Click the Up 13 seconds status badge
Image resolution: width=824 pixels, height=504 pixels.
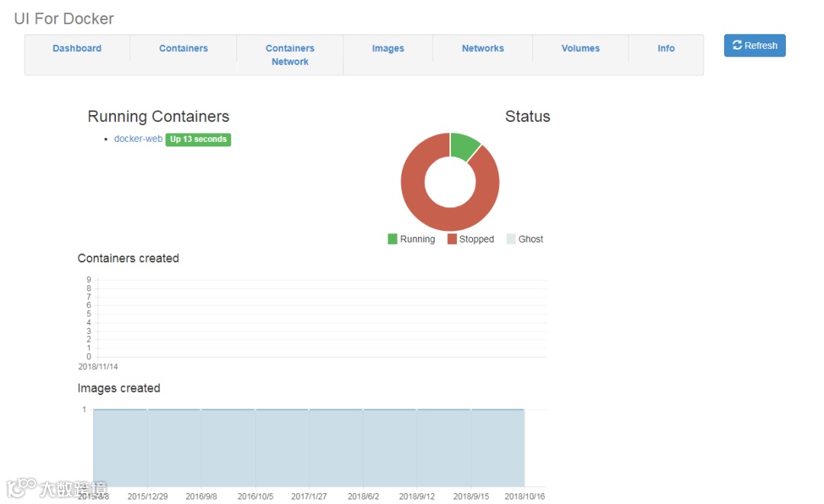click(x=198, y=139)
